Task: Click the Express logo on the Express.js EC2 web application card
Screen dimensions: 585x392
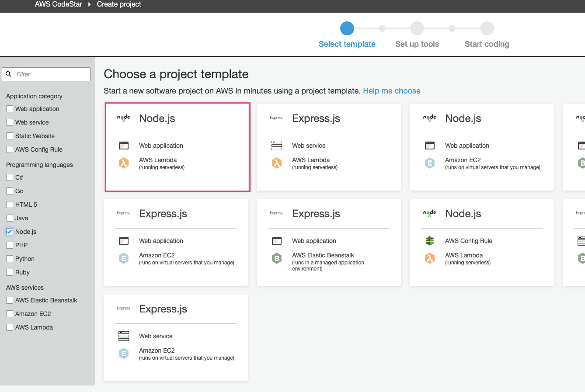Action: 124,213
